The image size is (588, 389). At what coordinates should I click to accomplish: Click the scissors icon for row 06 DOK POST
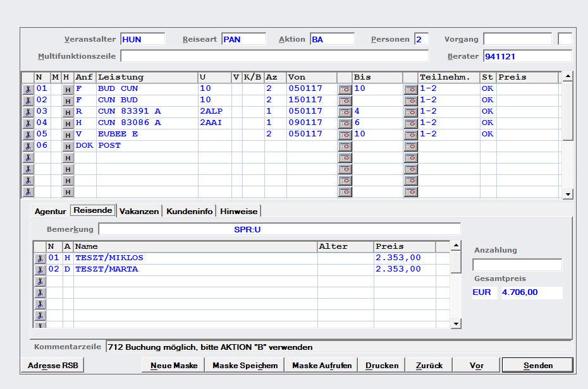pyautogui.click(x=28, y=146)
